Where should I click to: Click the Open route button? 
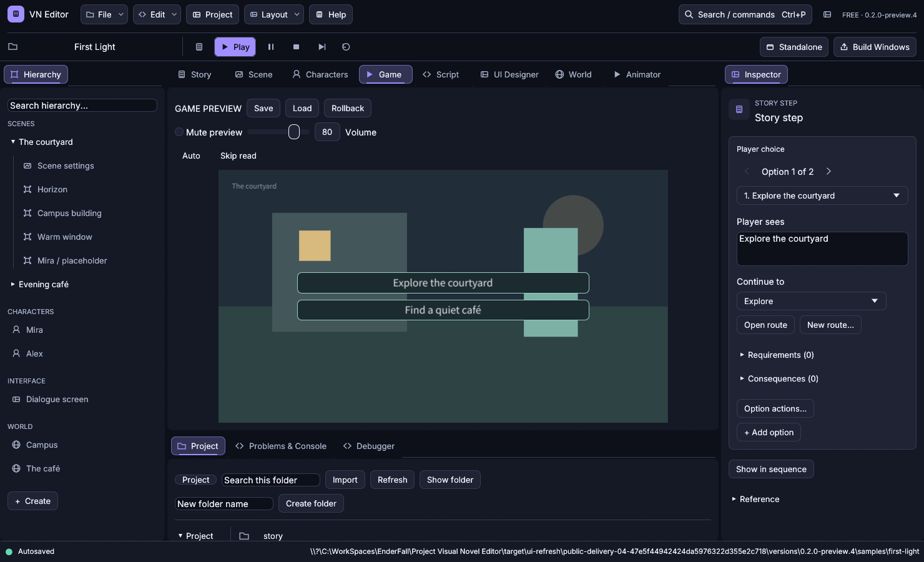click(765, 325)
